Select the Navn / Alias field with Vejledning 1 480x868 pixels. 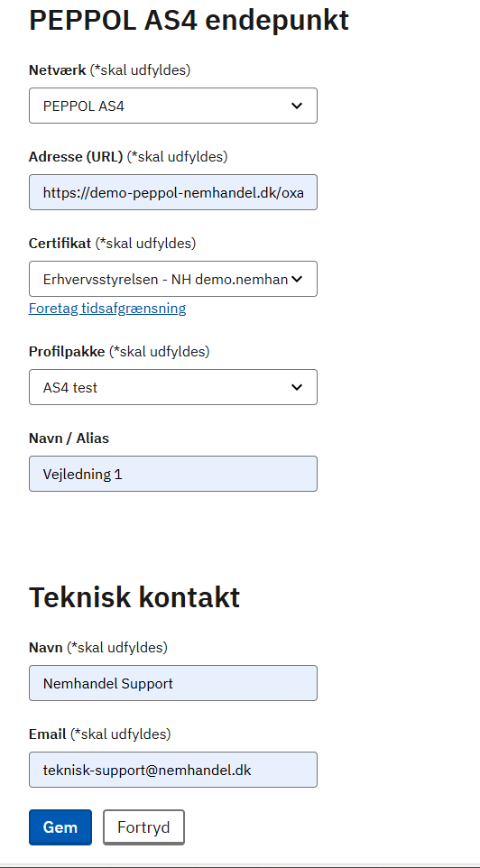[x=172, y=474]
